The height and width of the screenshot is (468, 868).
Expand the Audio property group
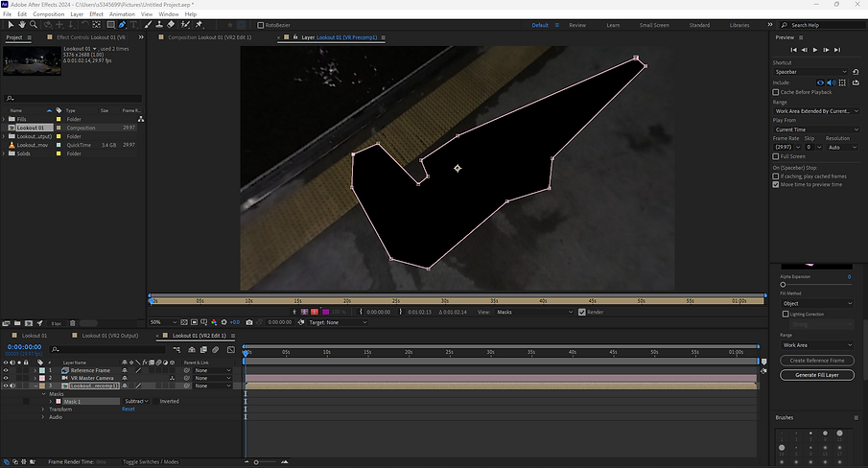pyautogui.click(x=43, y=417)
